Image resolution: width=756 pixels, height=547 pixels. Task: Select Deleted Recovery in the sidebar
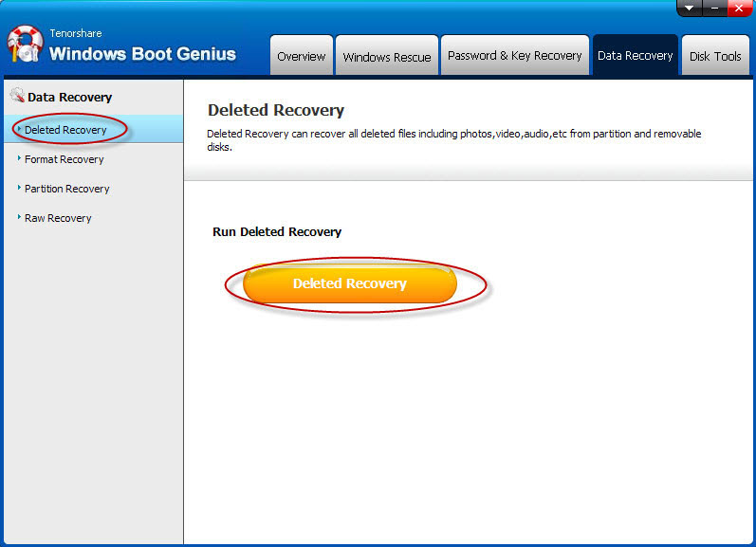click(65, 130)
